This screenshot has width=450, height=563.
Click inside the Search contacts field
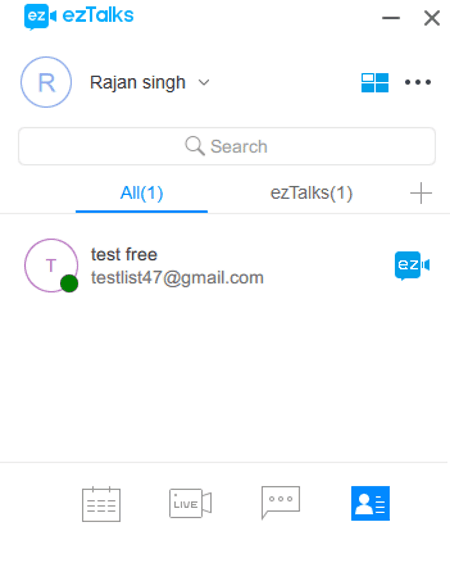point(227,146)
